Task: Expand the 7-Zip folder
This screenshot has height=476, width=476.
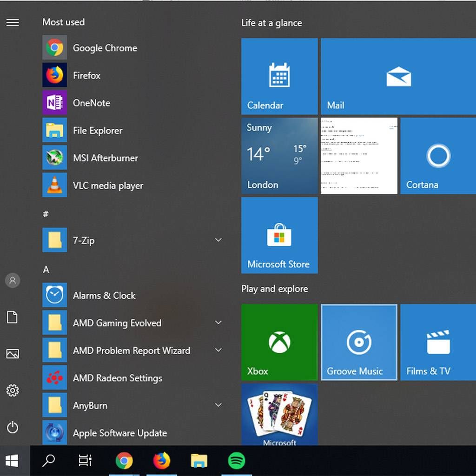Action: click(x=218, y=240)
